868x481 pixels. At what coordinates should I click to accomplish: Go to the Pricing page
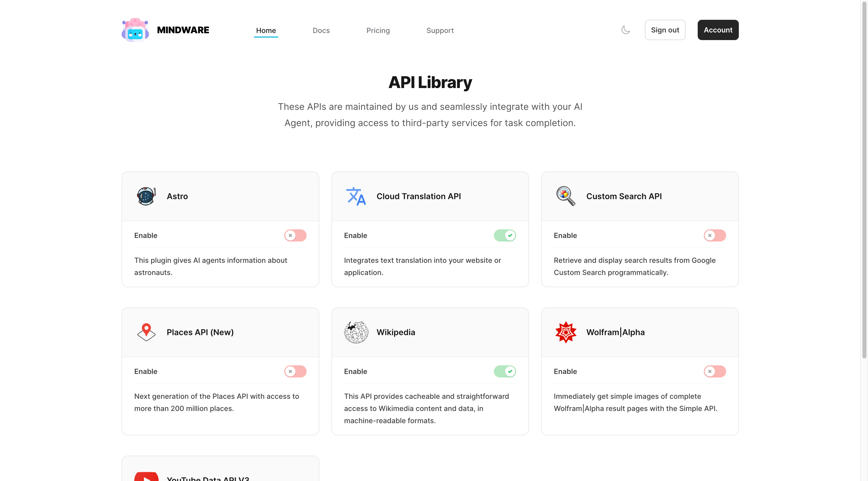(x=378, y=30)
